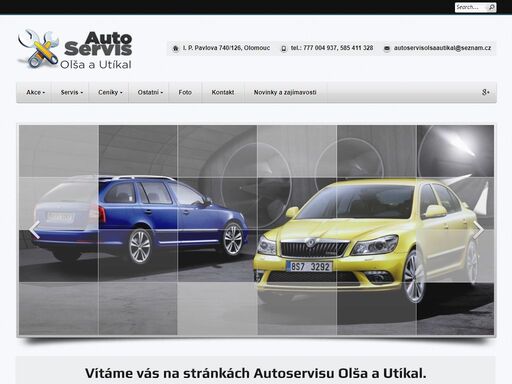Open Novinky a zajímavosti page
Image resolution: width=512 pixels, height=384 pixels.
(285, 92)
